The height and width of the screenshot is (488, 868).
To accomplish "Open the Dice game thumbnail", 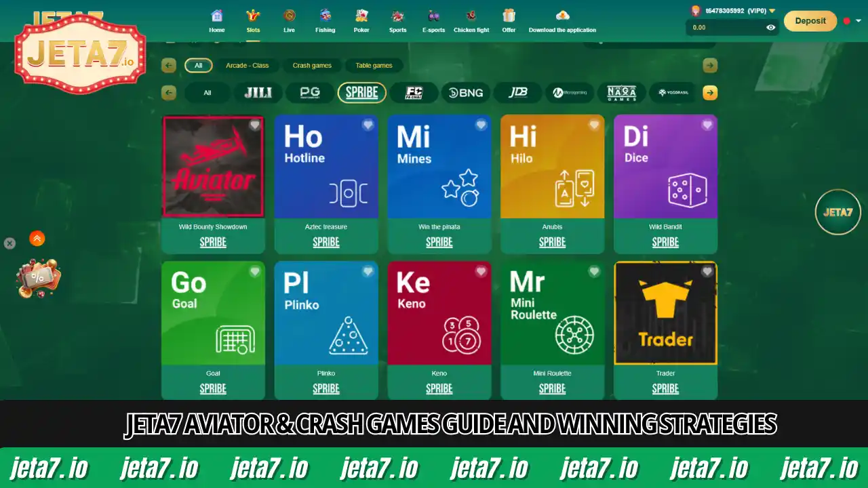I will click(665, 167).
